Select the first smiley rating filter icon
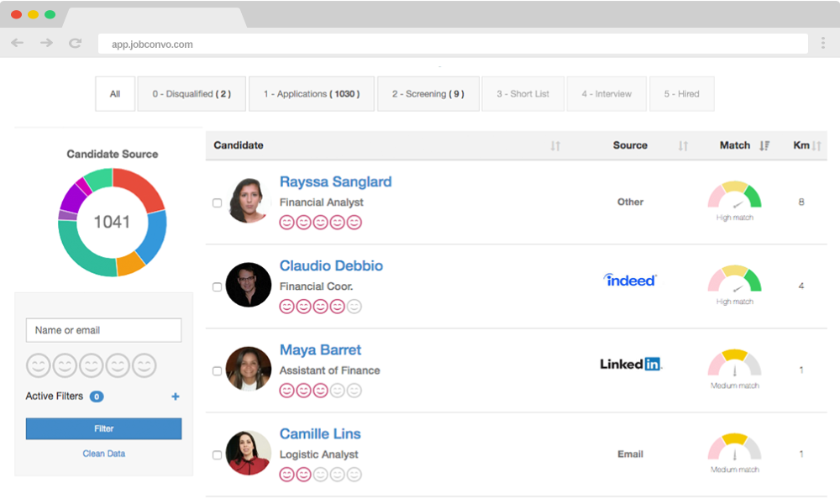 point(38,365)
